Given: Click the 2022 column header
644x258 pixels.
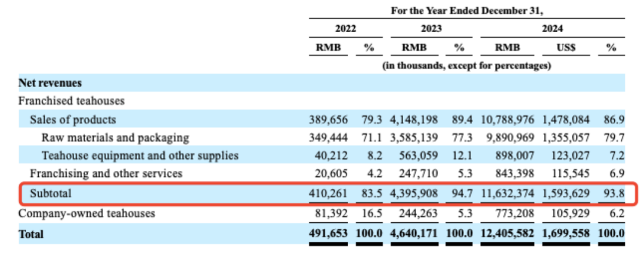Looking at the screenshot, I should (x=345, y=29).
